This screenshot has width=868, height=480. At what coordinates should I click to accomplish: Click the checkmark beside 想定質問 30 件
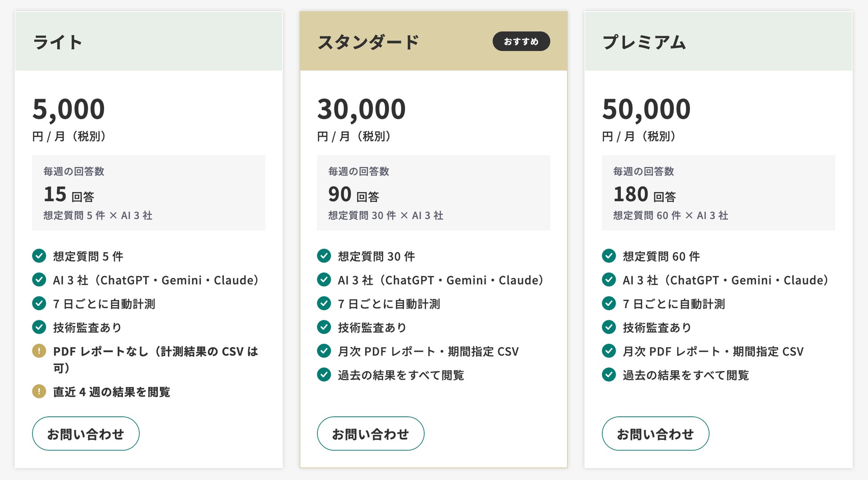click(324, 256)
